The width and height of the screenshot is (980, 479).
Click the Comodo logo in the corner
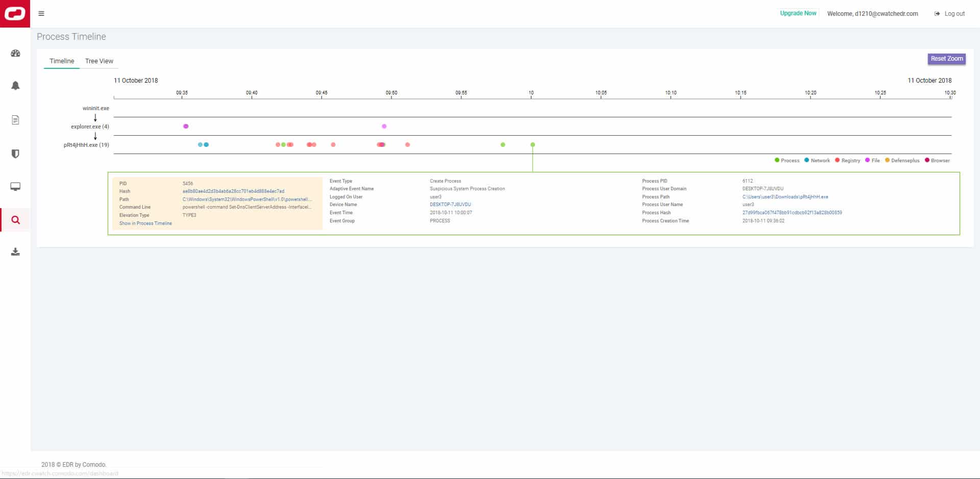[15, 14]
